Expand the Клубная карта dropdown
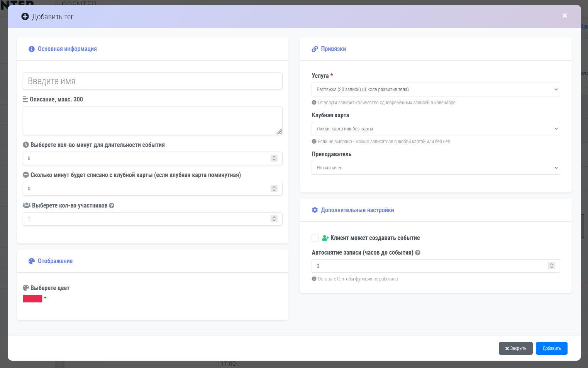This screenshot has width=588, height=368. [x=435, y=129]
